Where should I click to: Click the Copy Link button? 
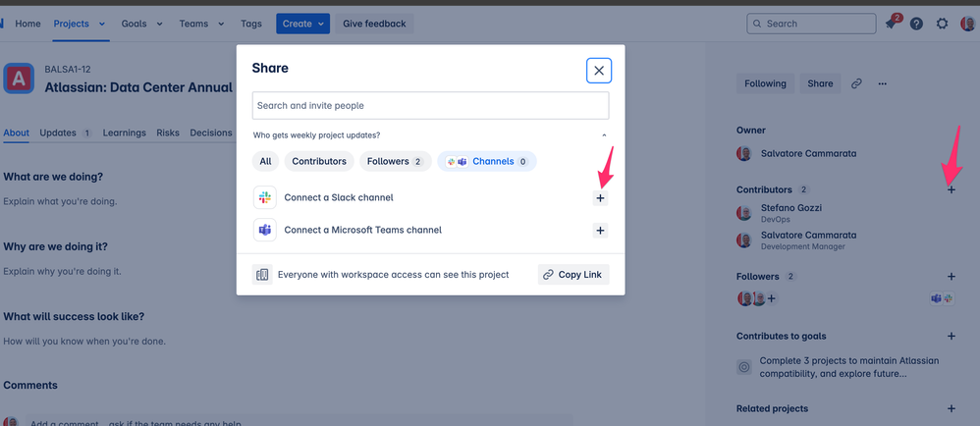pyautogui.click(x=573, y=274)
